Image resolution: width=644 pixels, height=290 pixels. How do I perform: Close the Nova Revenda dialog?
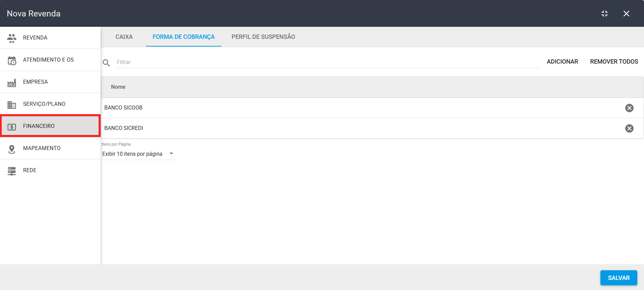(626, 13)
